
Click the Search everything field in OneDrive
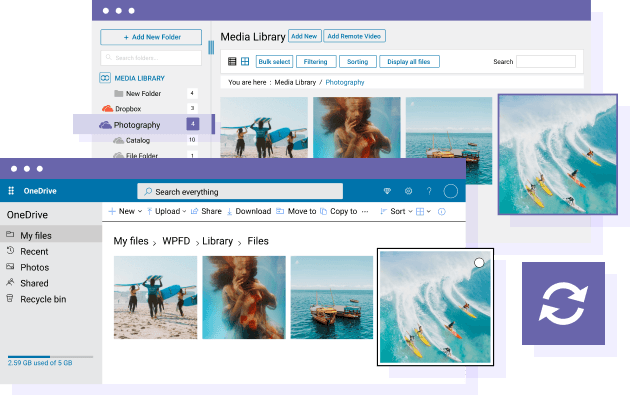[x=240, y=192]
